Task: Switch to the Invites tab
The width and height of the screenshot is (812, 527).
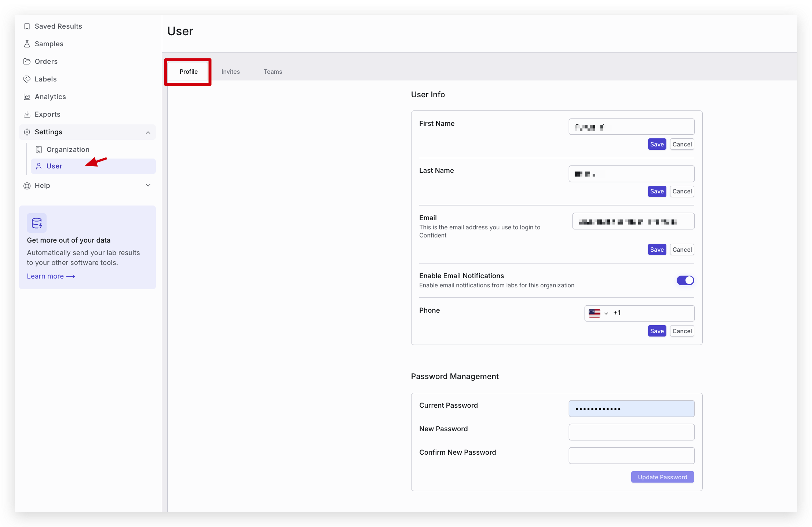Action: tap(230, 72)
